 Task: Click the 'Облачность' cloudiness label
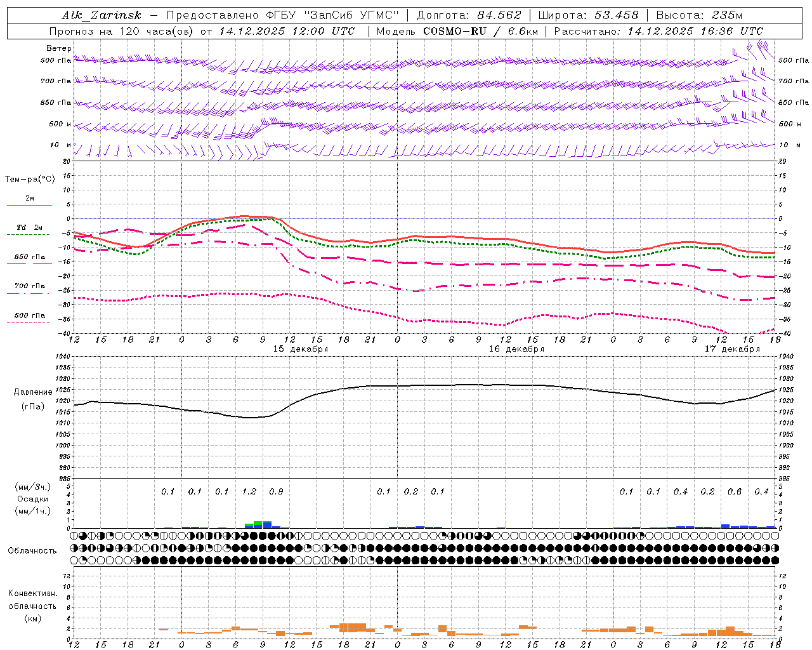click(32, 551)
